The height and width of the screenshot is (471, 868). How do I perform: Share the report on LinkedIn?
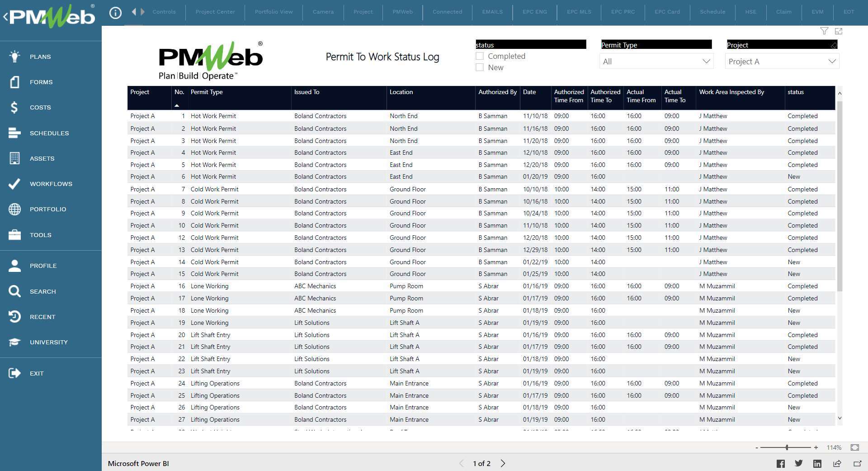pos(817,463)
